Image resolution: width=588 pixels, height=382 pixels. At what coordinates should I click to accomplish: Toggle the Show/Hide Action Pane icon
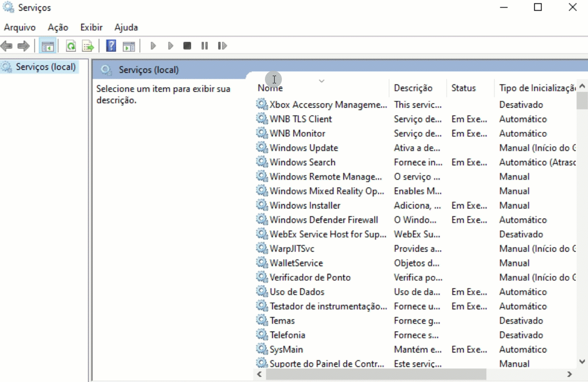click(128, 46)
